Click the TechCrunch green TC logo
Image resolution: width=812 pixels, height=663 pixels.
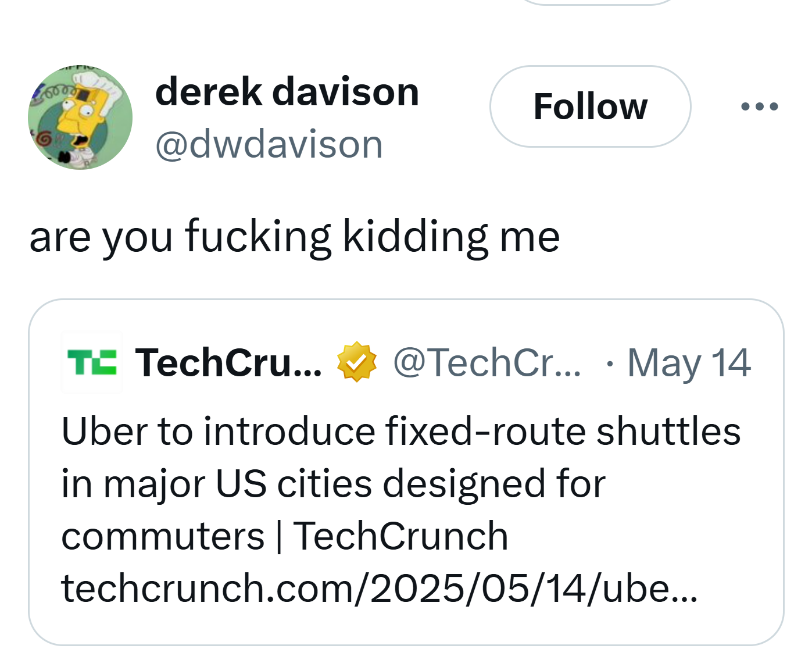coord(92,362)
